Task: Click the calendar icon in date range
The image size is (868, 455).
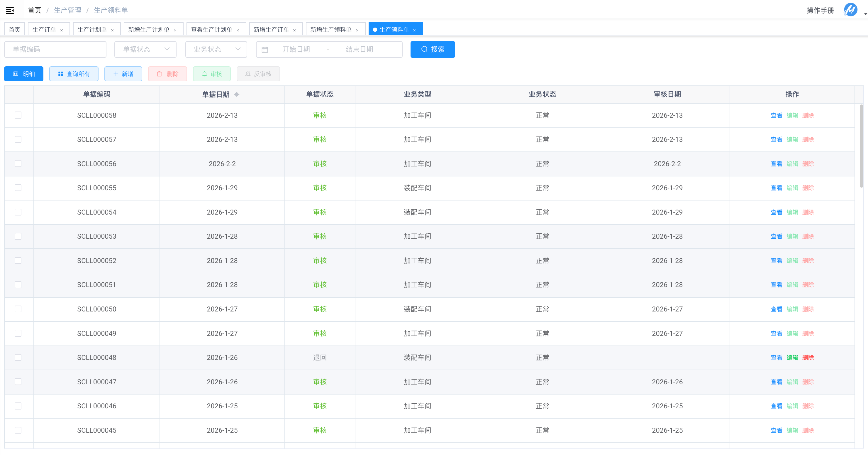Action: click(265, 50)
